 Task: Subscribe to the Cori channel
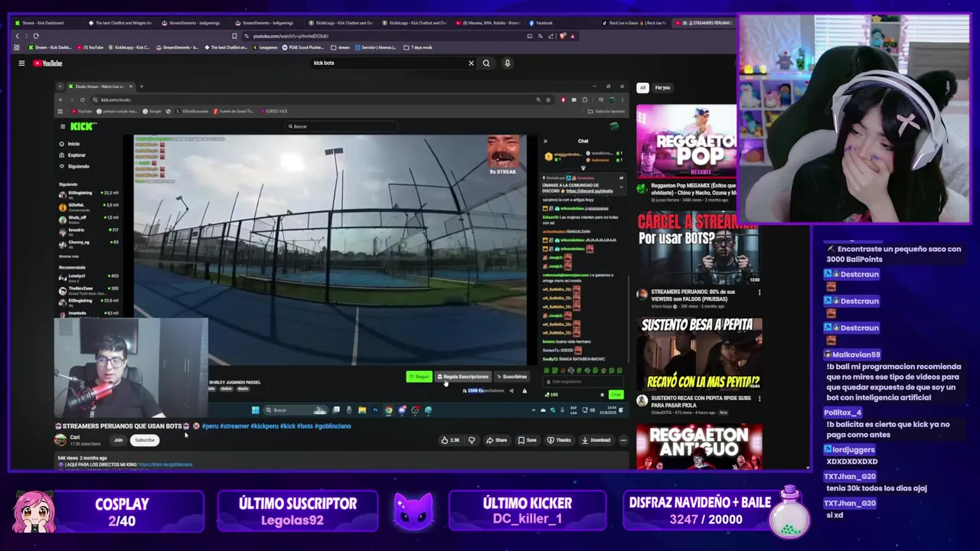145,440
